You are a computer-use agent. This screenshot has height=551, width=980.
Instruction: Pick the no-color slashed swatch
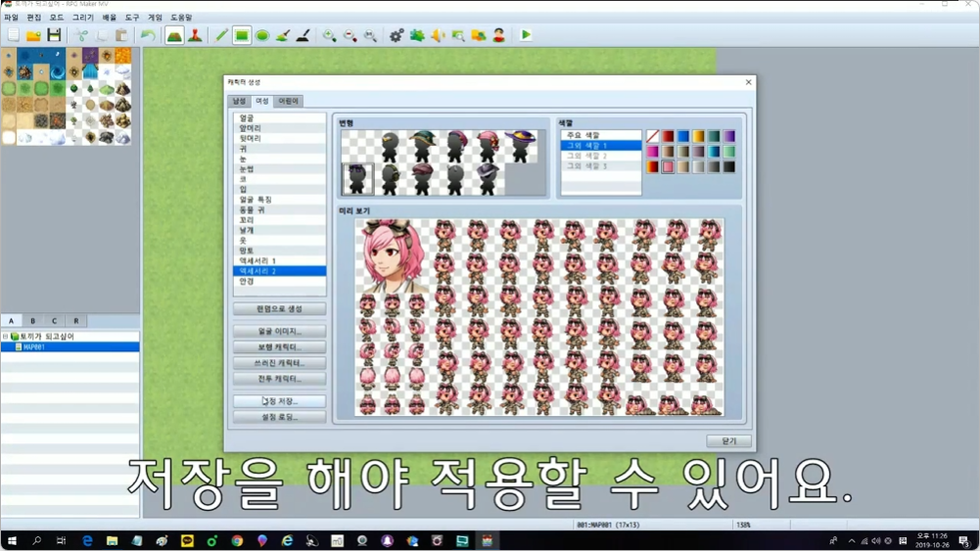652,136
